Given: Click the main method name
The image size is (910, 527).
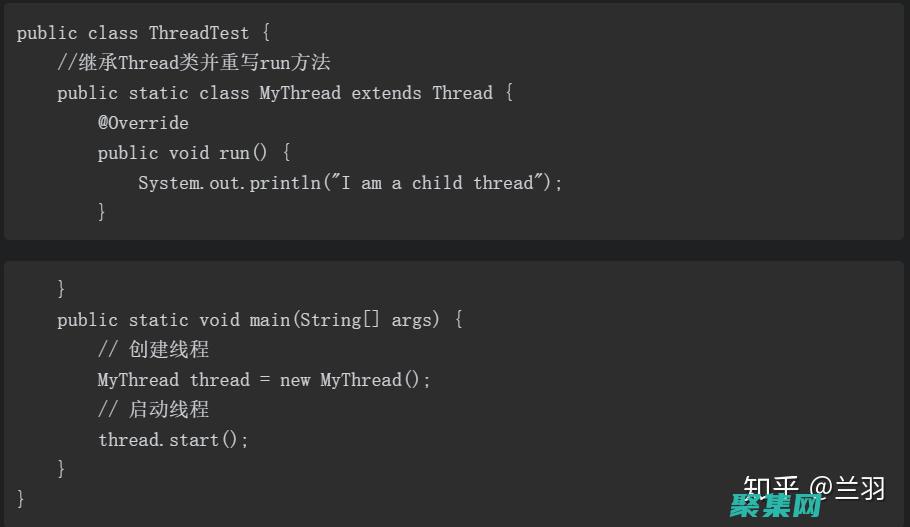Looking at the screenshot, I should [x=269, y=320].
